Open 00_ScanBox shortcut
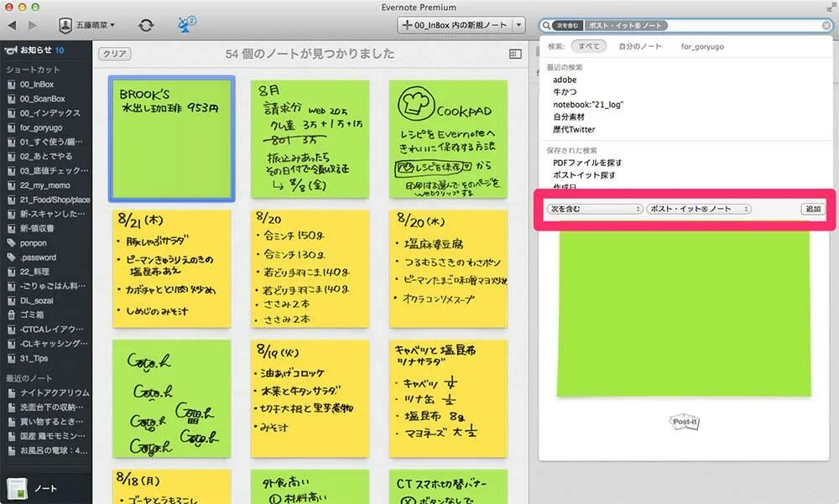The height and width of the screenshot is (504, 839). 42,99
